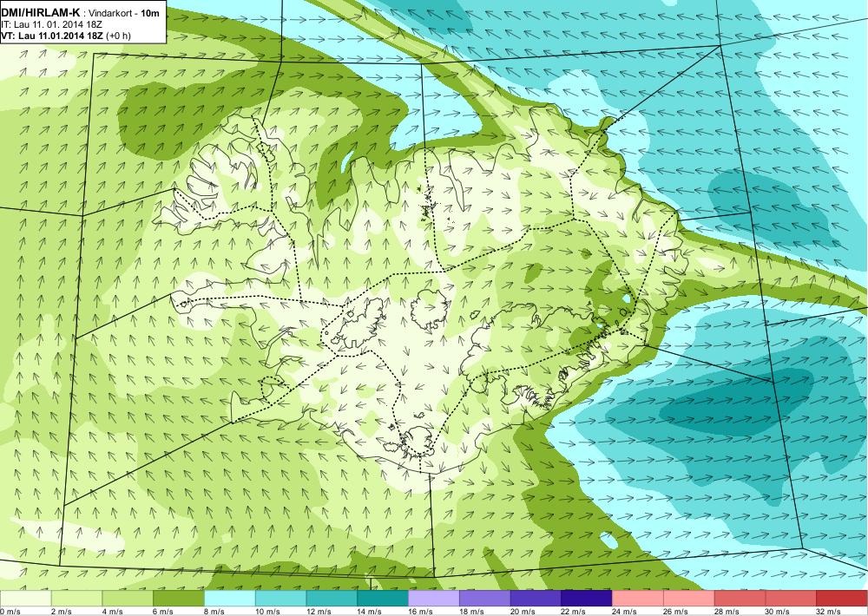The height and width of the screenshot is (616, 868).
Task: Click the cyan swatch starting at 10 m/s
Action: click(280, 599)
